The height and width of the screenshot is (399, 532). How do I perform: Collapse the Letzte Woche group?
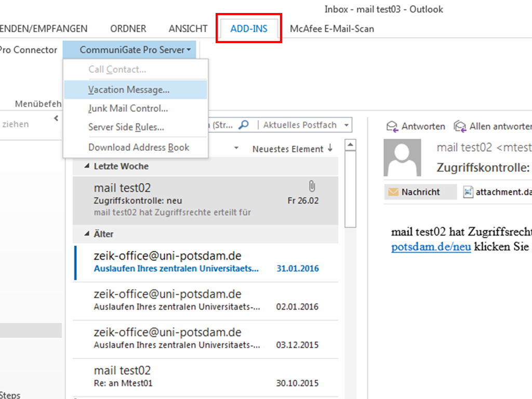click(87, 167)
